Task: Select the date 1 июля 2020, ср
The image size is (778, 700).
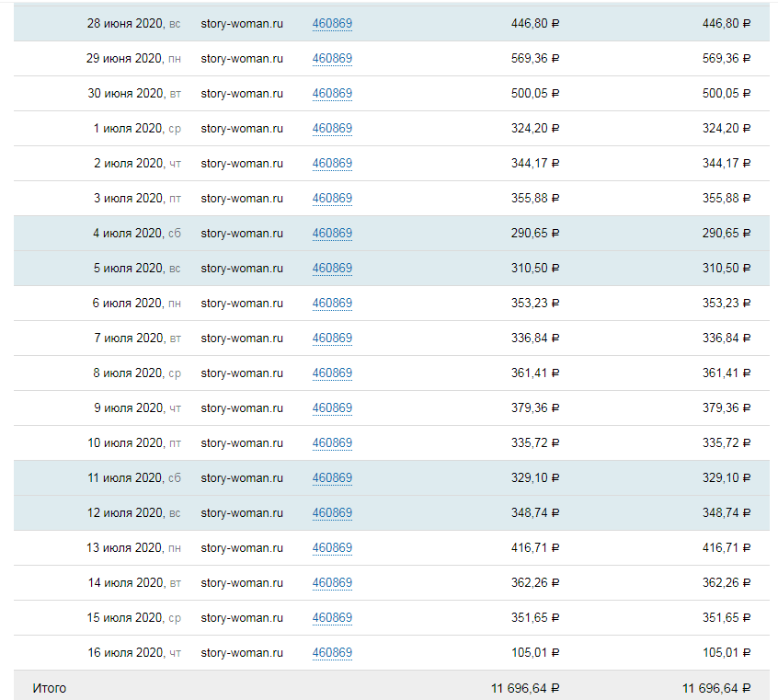Action: click(x=137, y=129)
